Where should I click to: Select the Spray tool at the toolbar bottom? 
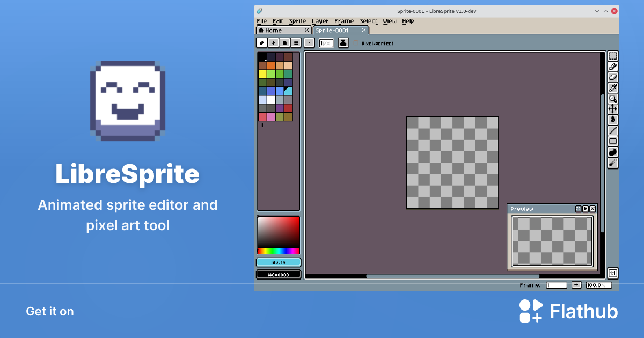pos(613,163)
